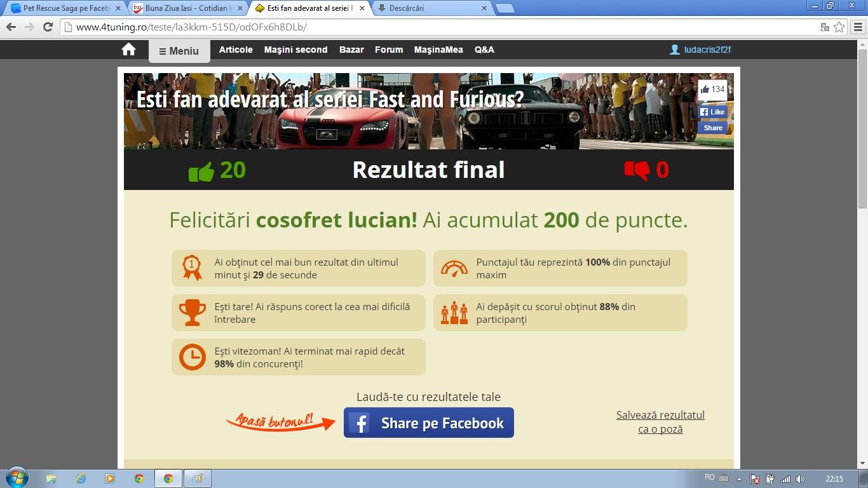Bookmark this page with the star icon
The image size is (868, 488).
point(839,27)
